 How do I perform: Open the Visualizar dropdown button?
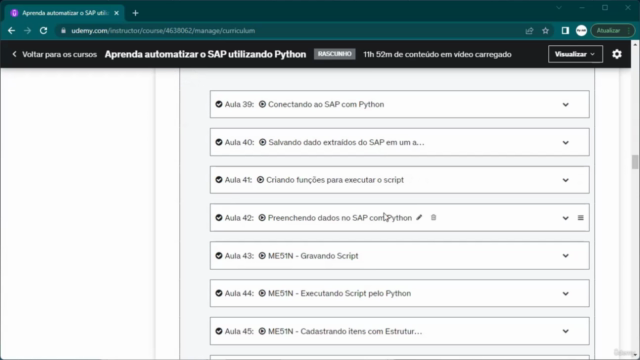click(575, 54)
